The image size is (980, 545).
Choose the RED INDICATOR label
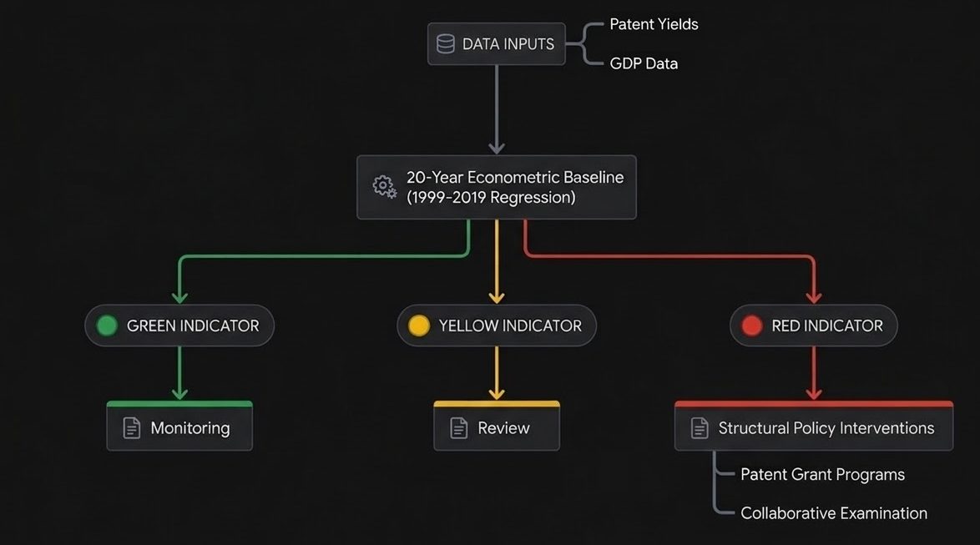826,326
